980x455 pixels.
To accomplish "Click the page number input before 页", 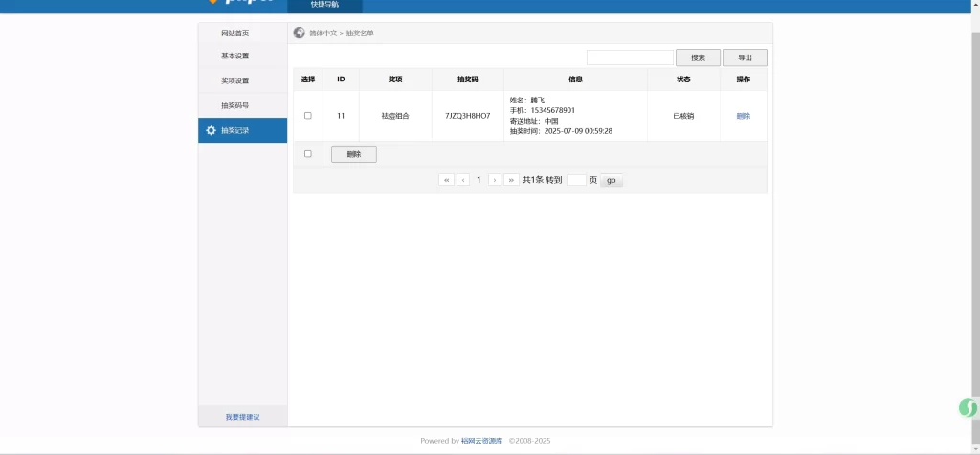I will click(576, 180).
